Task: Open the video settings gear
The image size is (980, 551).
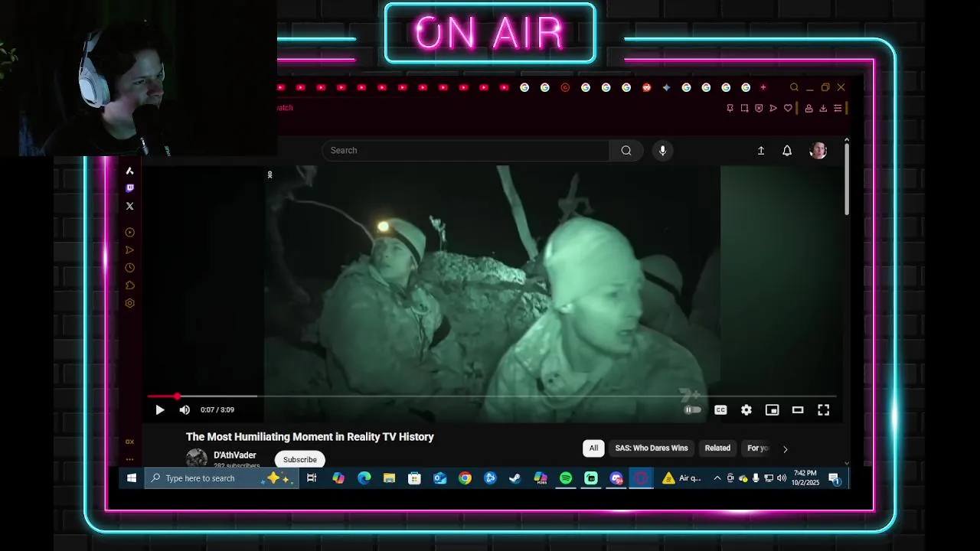Action: tap(746, 410)
